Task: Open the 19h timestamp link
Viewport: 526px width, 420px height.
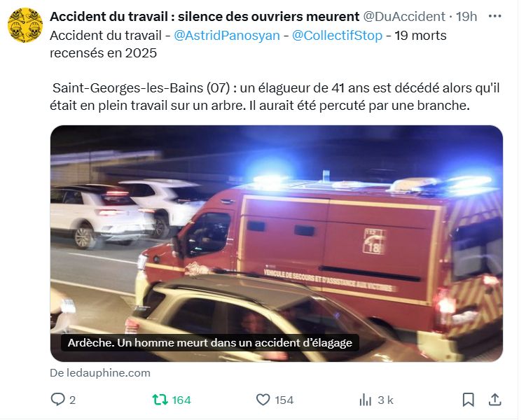Action: 466,16
